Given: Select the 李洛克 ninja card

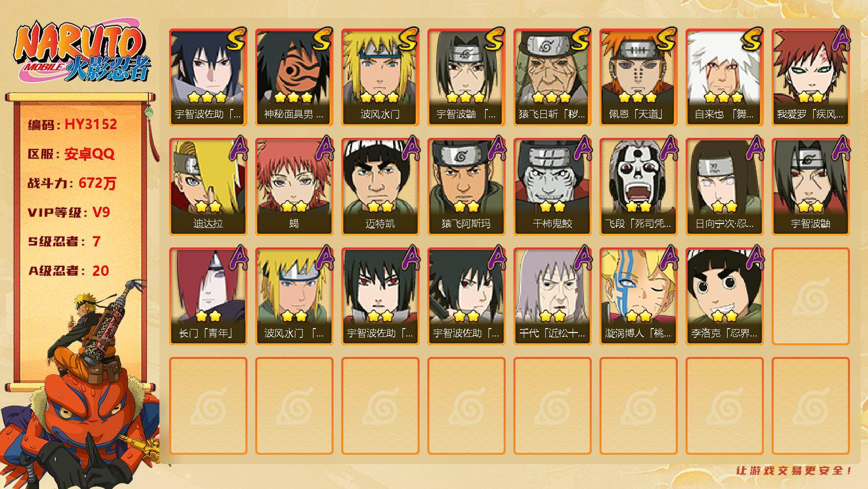Looking at the screenshot, I should (724, 296).
